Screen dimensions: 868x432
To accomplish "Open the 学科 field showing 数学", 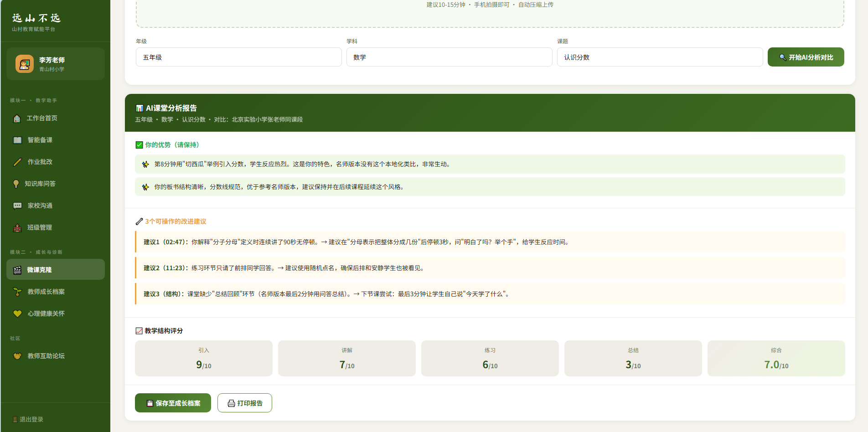I will (449, 57).
